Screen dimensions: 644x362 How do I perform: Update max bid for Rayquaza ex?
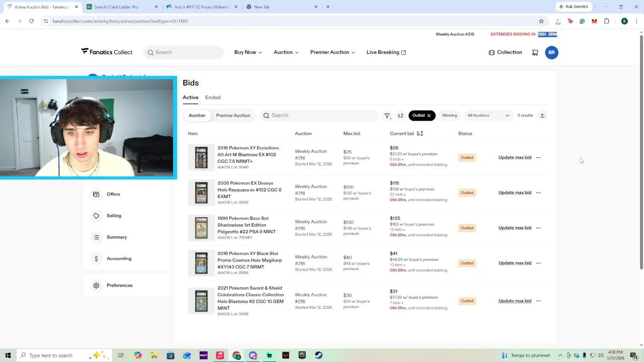[515, 193]
